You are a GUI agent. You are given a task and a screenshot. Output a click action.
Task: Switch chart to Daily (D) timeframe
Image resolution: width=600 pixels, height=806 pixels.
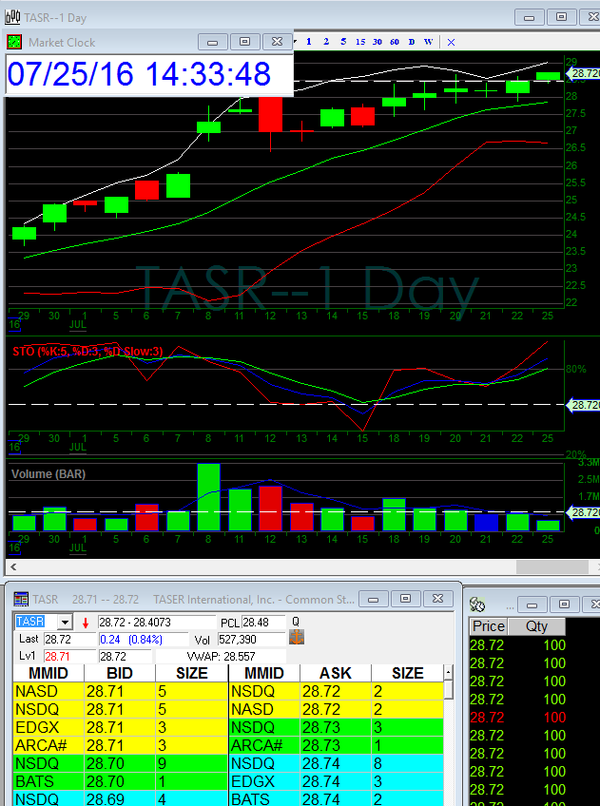pos(412,42)
